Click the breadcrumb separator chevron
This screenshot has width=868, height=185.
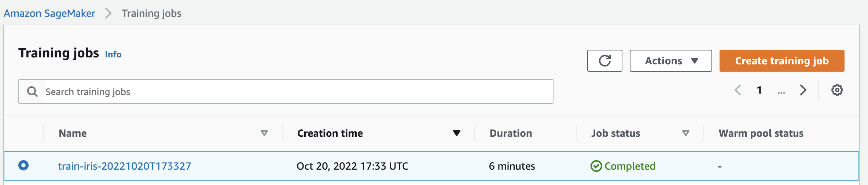[x=108, y=14]
